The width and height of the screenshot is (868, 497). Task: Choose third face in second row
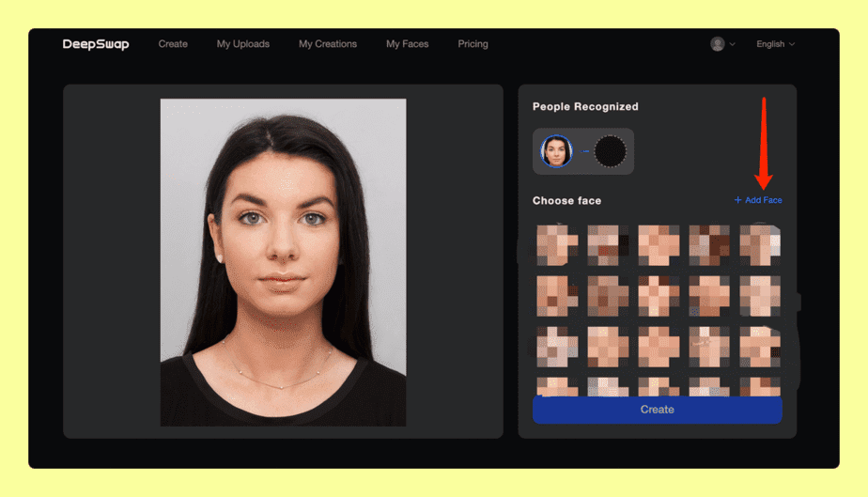659,296
